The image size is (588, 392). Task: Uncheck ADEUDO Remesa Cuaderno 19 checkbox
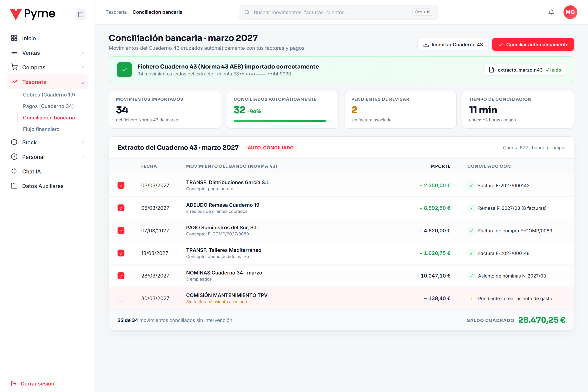coord(121,208)
